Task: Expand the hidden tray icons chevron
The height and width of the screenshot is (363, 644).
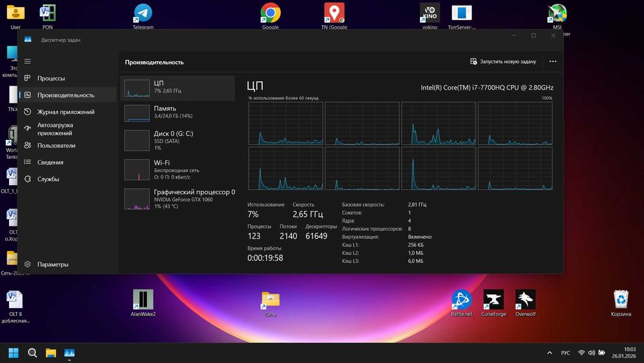Action: click(549, 353)
